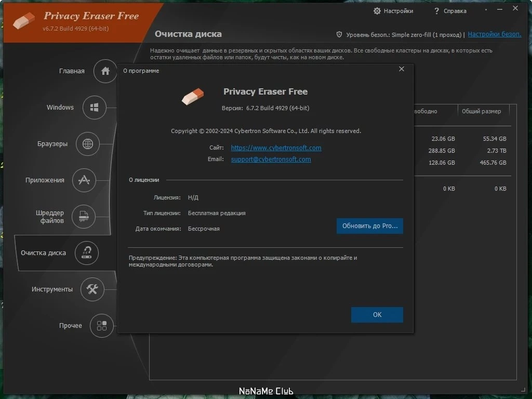Click the v6.7.2 Build 4929 header text
This screenshot has width=532, height=399.
[76, 29]
